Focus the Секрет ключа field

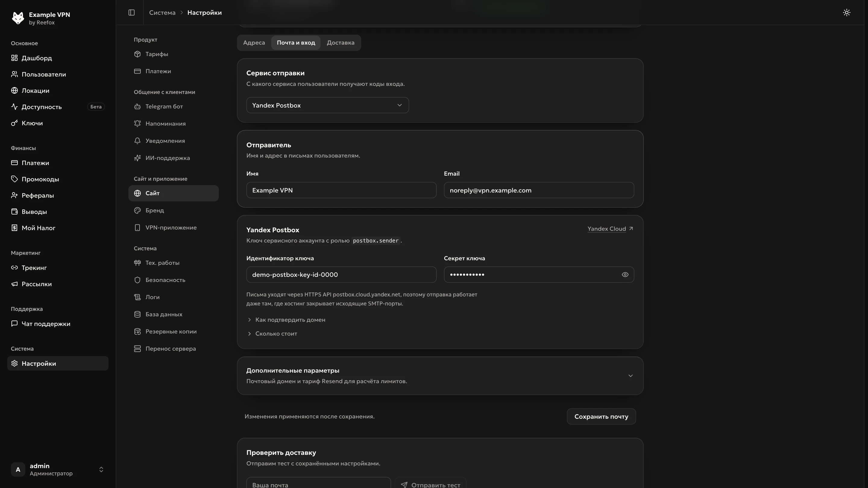pos(539,274)
